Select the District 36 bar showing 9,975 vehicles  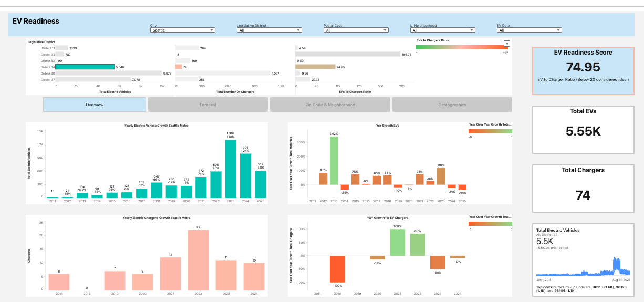[109, 74]
